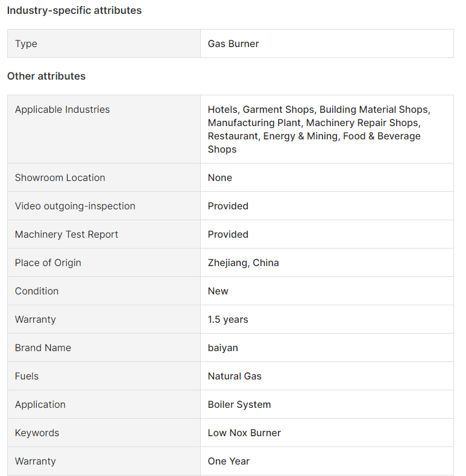
Task: Select the Showroom Location label
Action: [x=60, y=177]
